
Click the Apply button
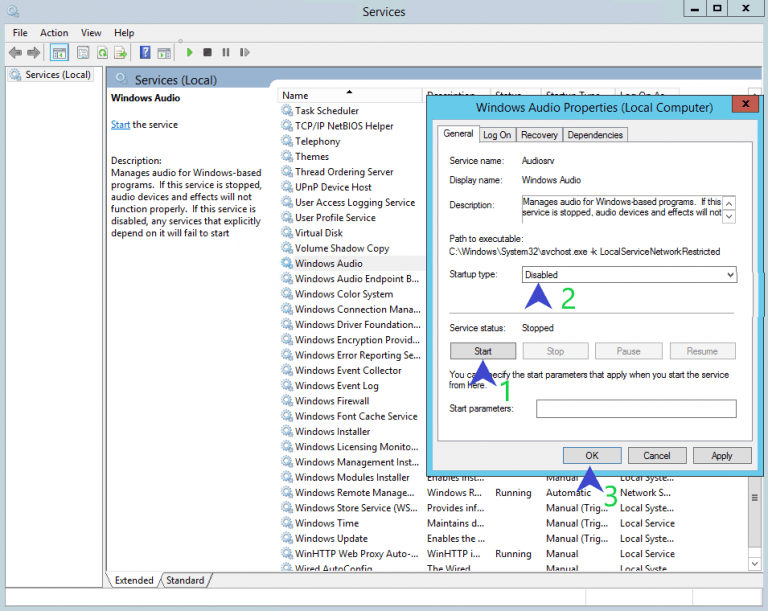click(x=721, y=455)
